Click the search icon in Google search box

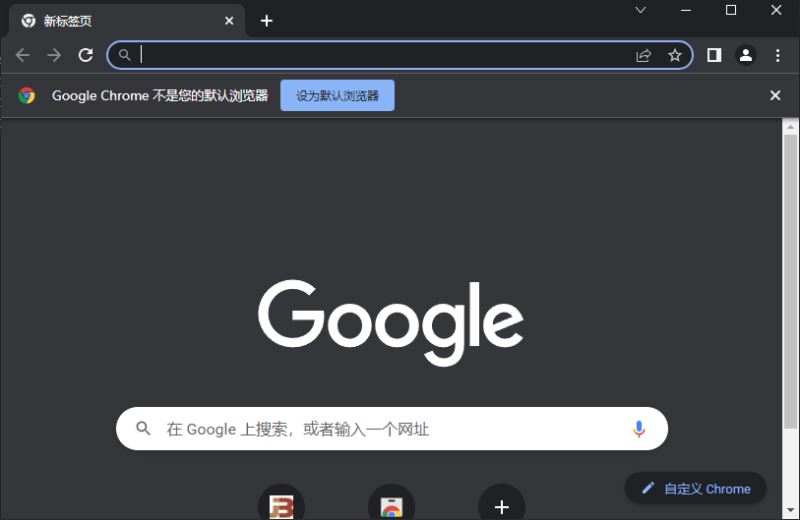click(x=143, y=429)
